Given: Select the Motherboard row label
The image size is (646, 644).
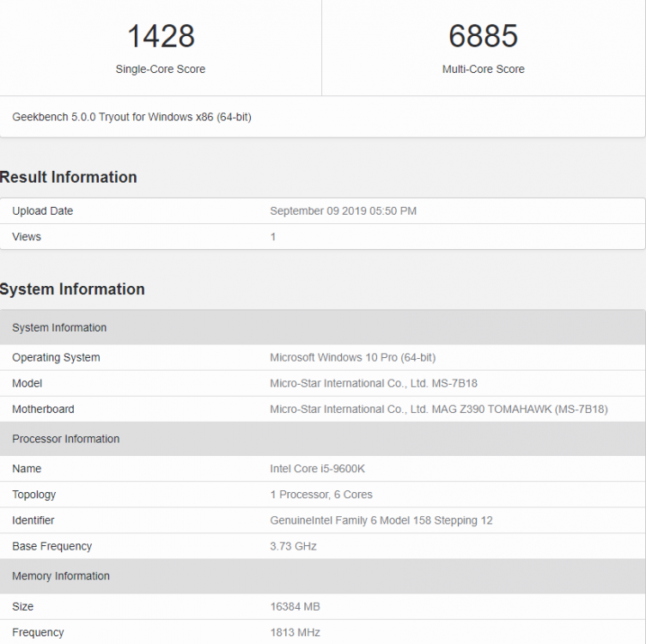Looking at the screenshot, I should pyautogui.click(x=43, y=410).
